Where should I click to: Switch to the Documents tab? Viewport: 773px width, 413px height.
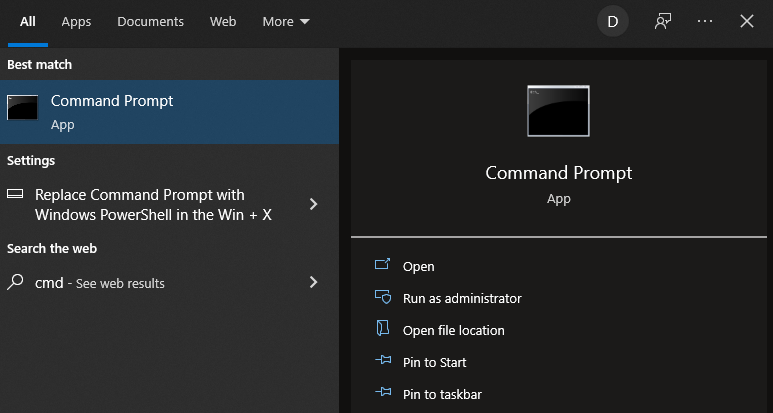[150, 22]
